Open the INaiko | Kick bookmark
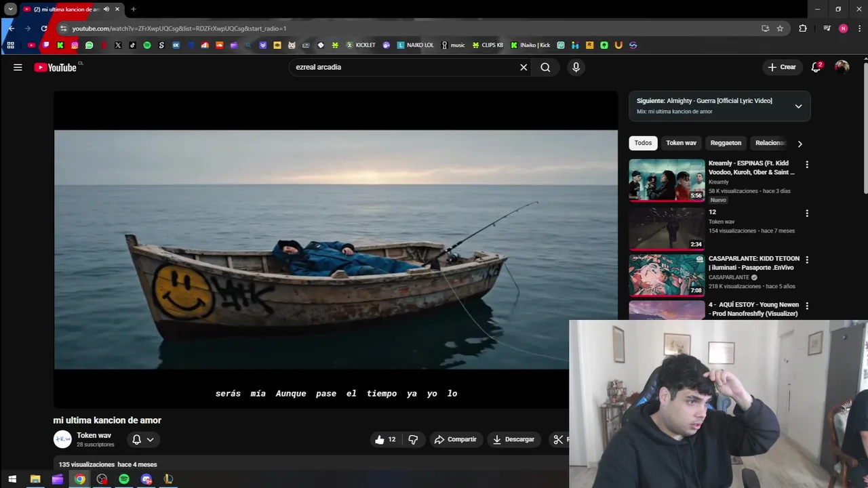The height and width of the screenshot is (488, 868). point(530,45)
